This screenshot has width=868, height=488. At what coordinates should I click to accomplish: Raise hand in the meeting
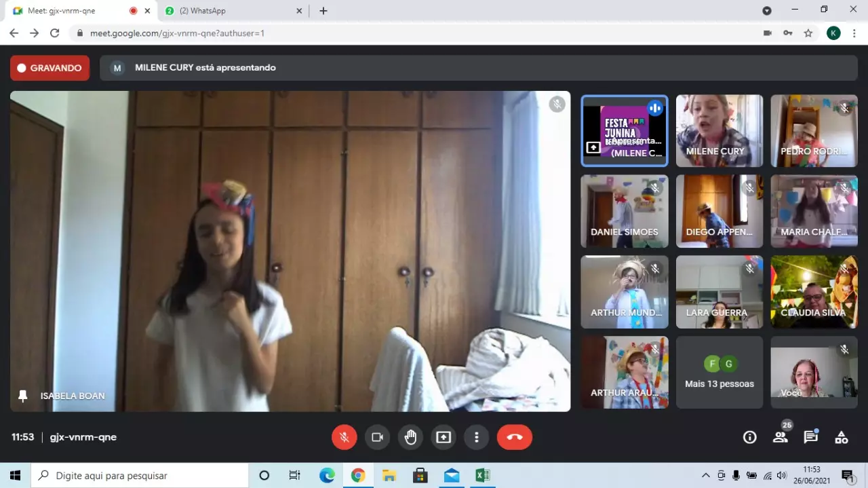point(410,437)
